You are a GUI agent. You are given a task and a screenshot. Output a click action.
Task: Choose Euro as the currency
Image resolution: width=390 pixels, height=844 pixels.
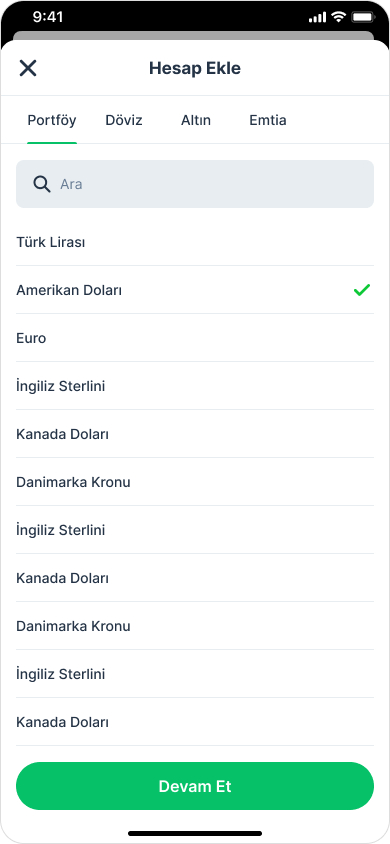click(x=195, y=338)
